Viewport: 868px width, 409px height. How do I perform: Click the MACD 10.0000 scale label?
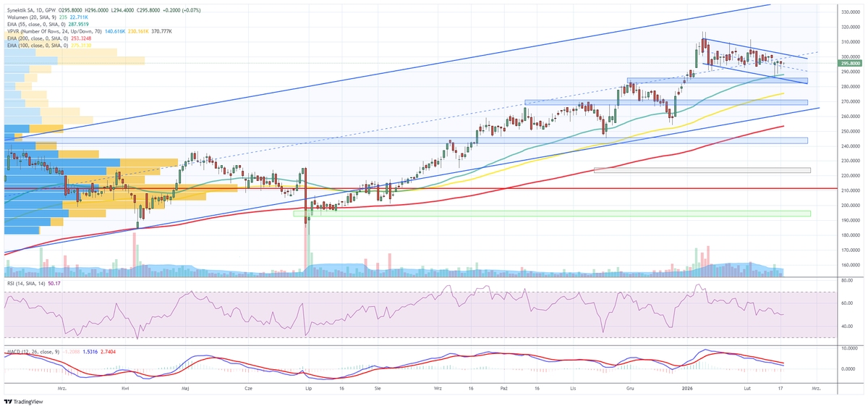(x=848, y=348)
